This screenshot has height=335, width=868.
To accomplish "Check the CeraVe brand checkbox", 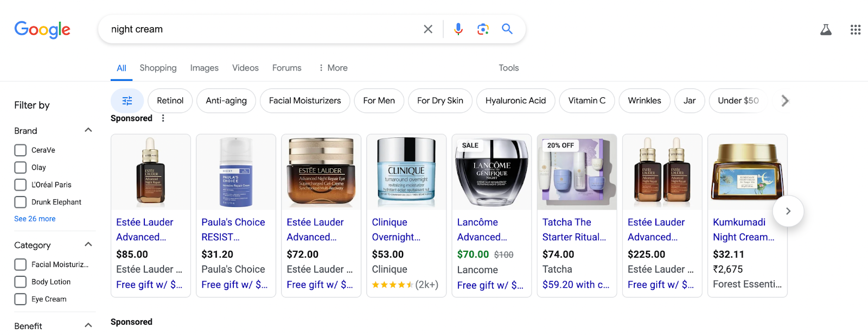I will (21, 150).
